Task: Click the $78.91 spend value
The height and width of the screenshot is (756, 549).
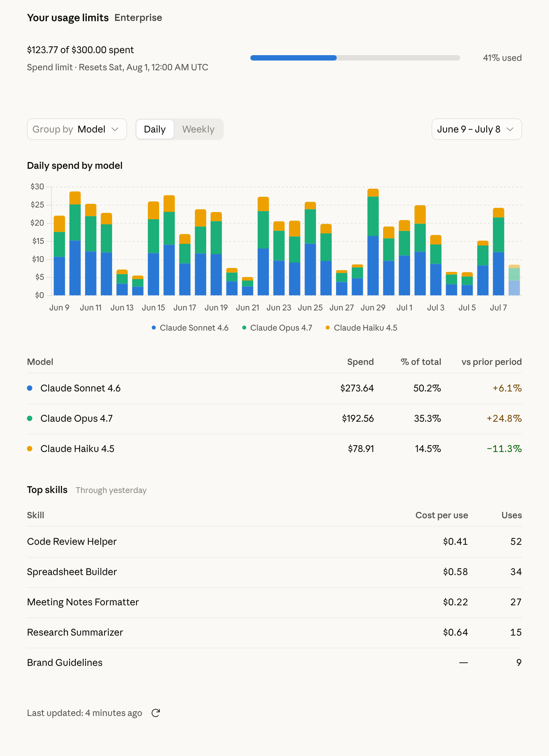Action: pos(361,449)
